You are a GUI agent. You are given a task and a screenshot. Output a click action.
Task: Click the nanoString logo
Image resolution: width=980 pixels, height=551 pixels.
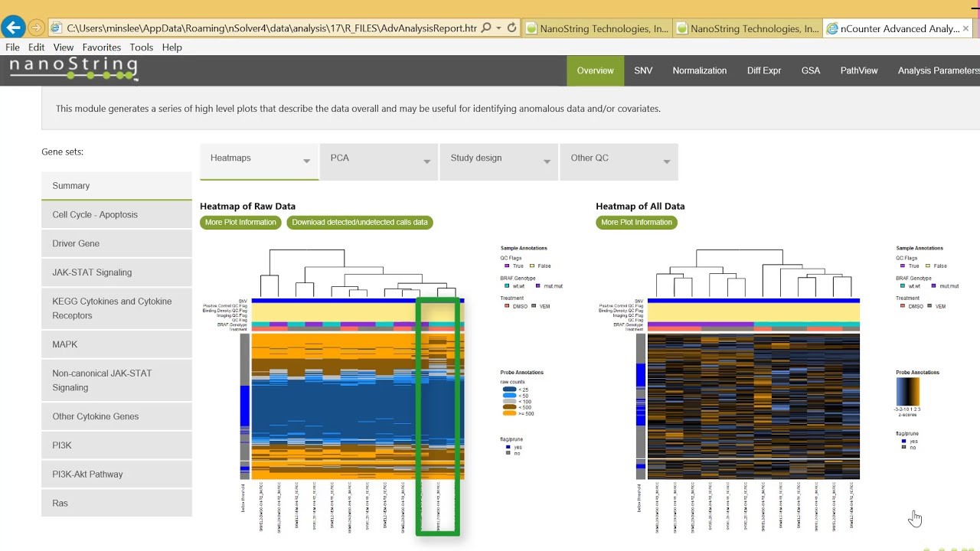click(x=73, y=70)
